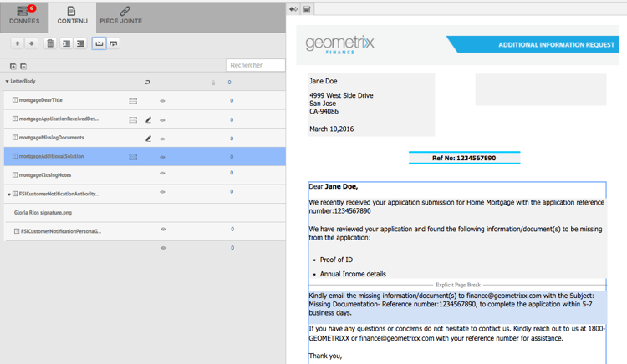
Task: Click the trash delete icon
Action: (50, 43)
